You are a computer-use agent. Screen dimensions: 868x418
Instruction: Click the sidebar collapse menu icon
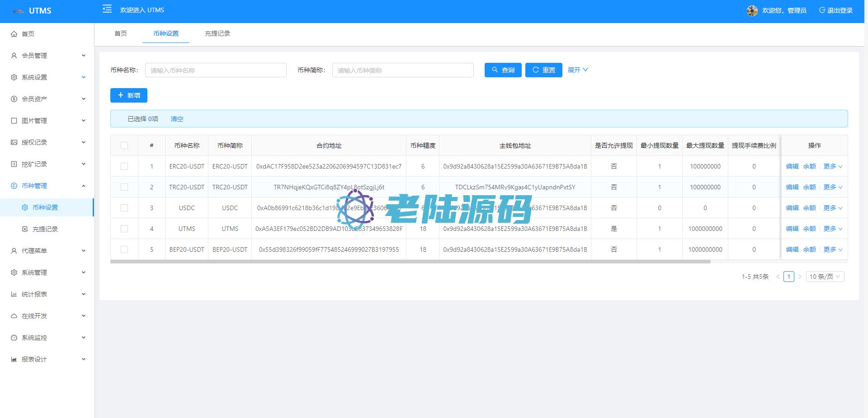tap(107, 9)
